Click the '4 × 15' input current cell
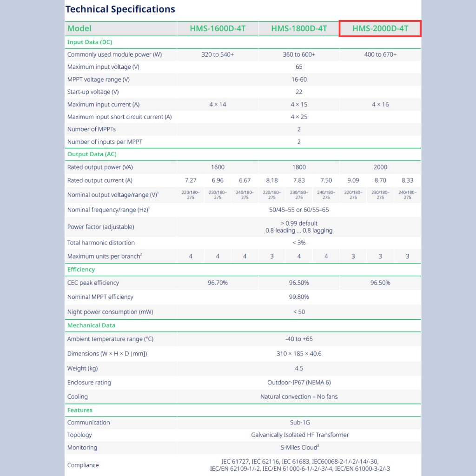 (x=299, y=105)
